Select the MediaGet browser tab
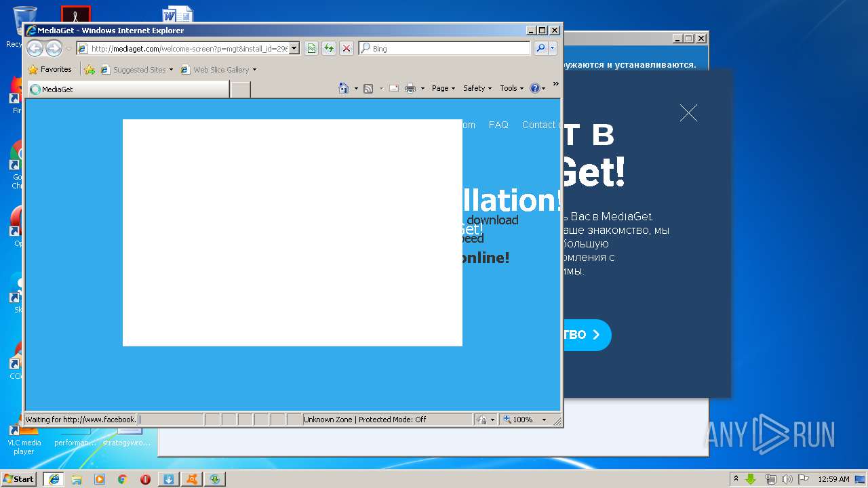868x488 pixels. [127, 89]
